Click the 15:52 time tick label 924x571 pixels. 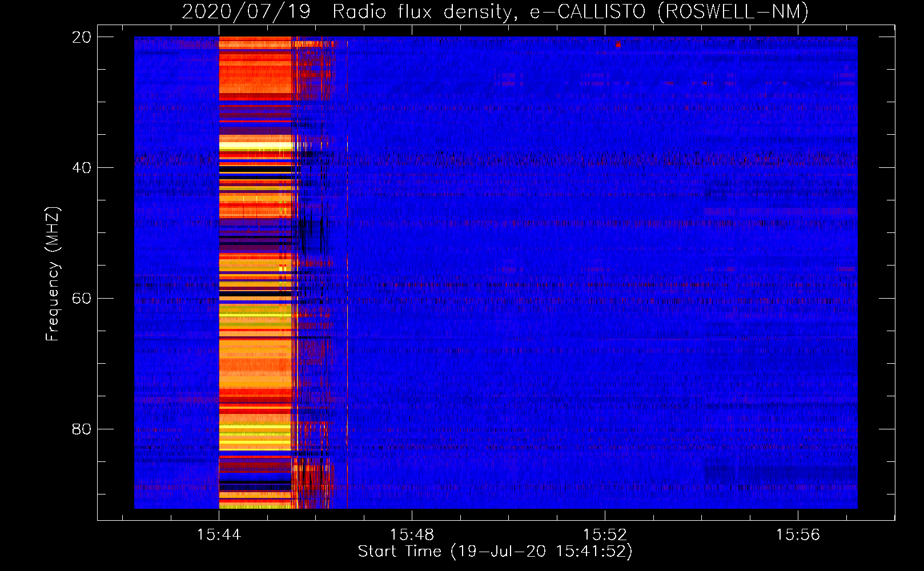tap(605, 535)
